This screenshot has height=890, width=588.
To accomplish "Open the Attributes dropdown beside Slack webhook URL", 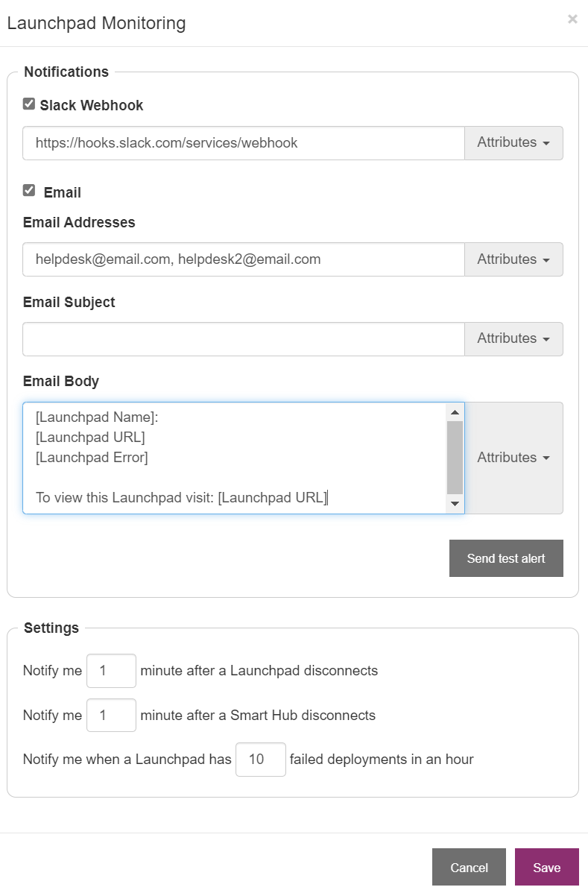I will coord(513,142).
